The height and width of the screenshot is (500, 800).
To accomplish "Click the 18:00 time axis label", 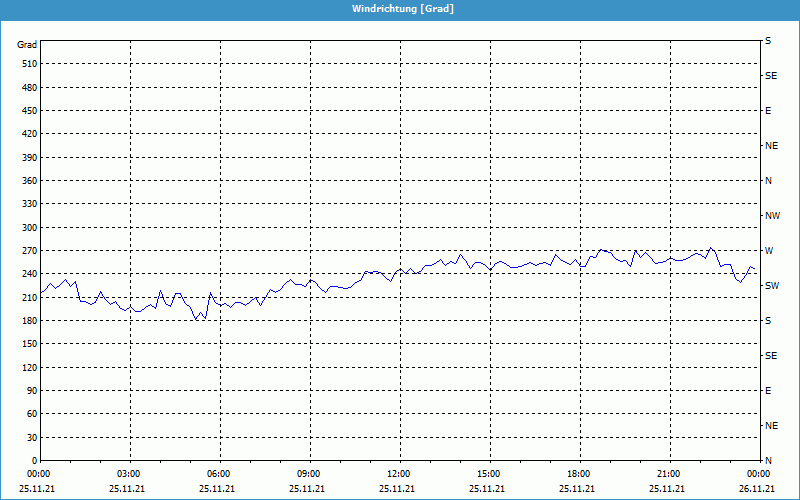I will [x=578, y=473].
